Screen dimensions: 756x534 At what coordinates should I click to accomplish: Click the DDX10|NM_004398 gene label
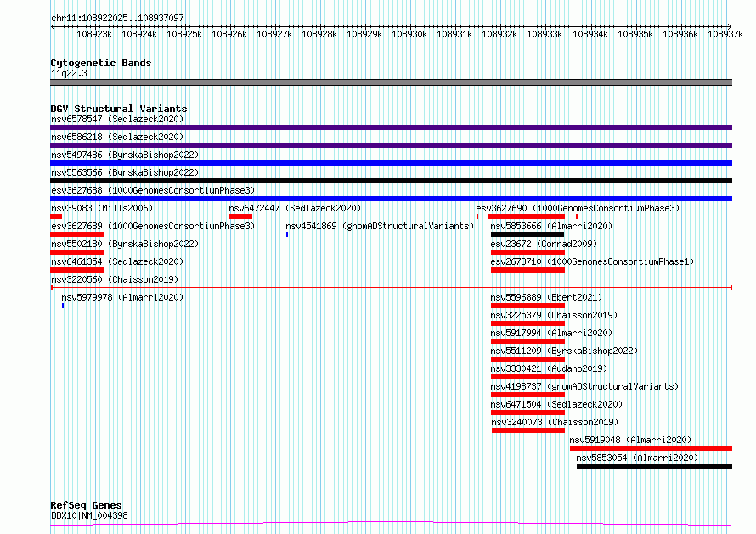pyautogui.click(x=89, y=515)
